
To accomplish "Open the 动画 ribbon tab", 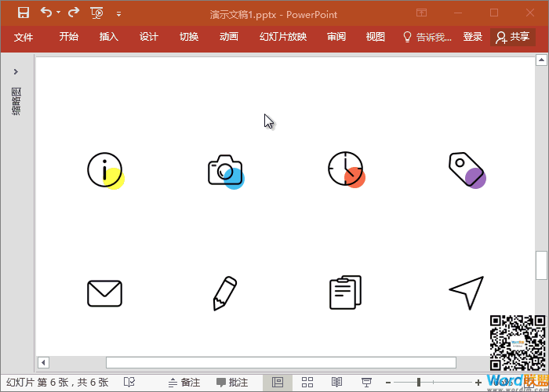I will click(x=229, y=37).
